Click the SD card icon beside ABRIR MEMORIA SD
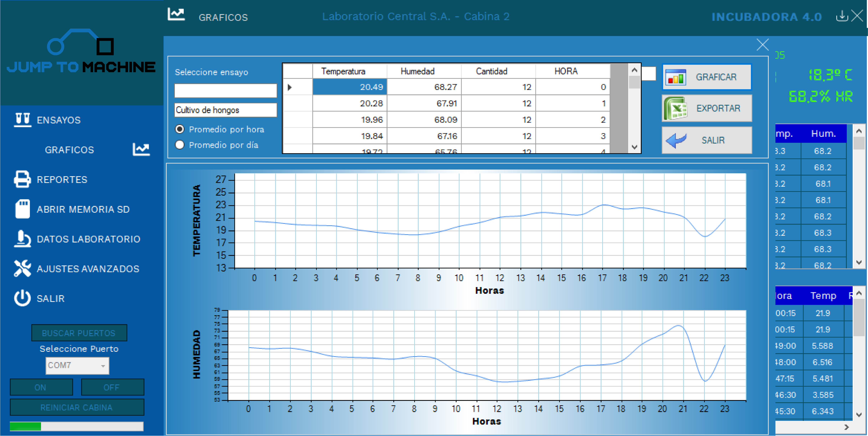Viewport: 868px width, 436px height. [x=22, y=209]
